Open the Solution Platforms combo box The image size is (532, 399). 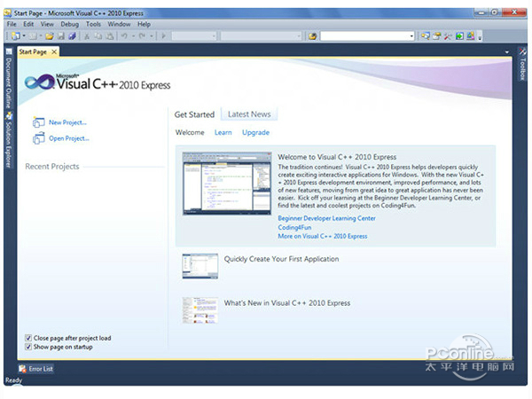pos(262,36)
